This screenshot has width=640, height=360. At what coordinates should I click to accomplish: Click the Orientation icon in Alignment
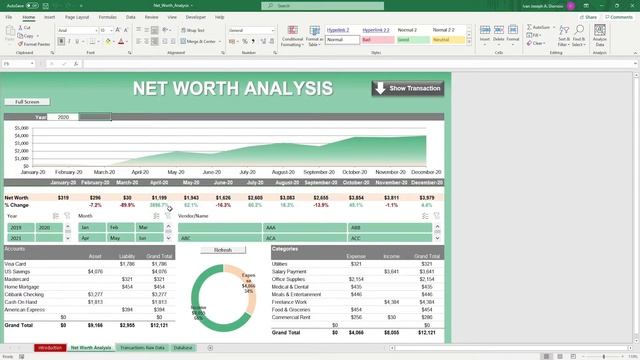[x=165, y=30]
